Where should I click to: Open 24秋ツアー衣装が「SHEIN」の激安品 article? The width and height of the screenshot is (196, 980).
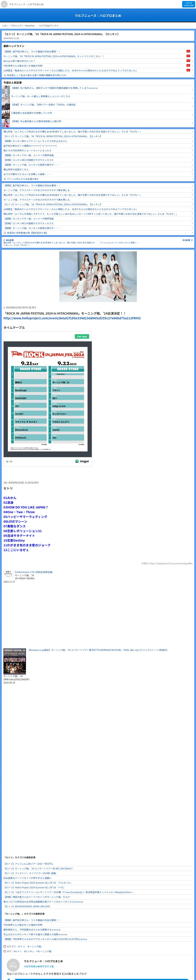[43, 105]
